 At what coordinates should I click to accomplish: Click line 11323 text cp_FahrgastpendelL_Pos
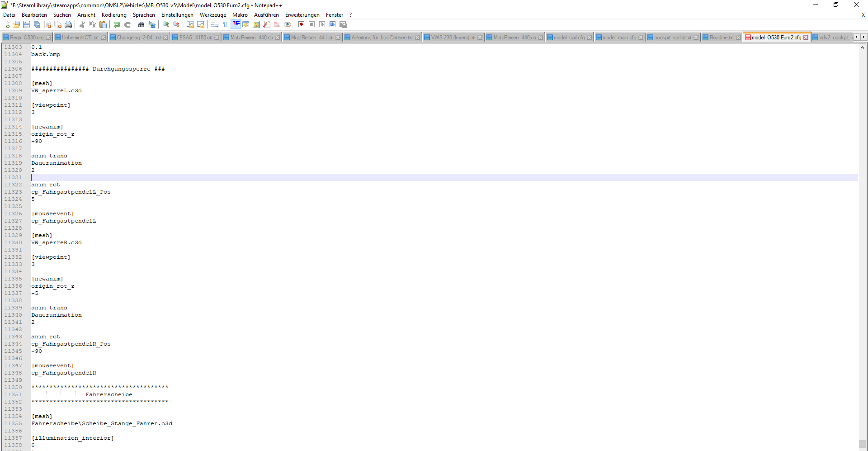[71, 192]
